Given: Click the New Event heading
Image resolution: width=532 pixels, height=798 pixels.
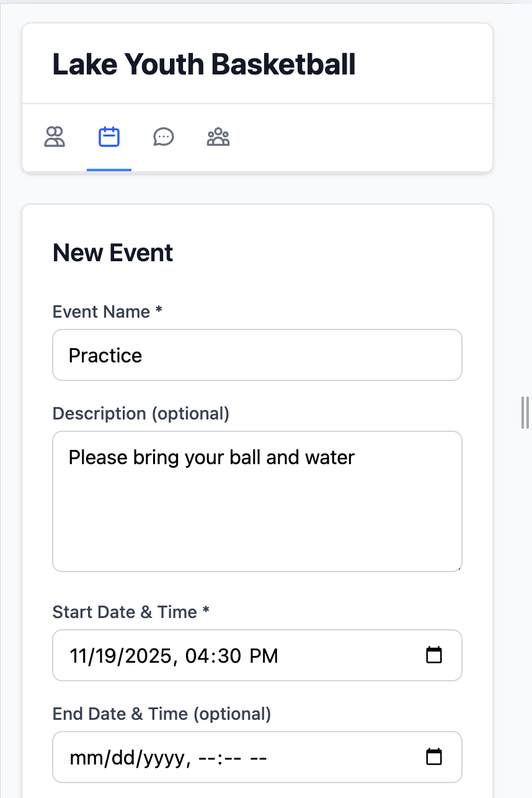Looking at the screenshot, I should pos(112,253).
